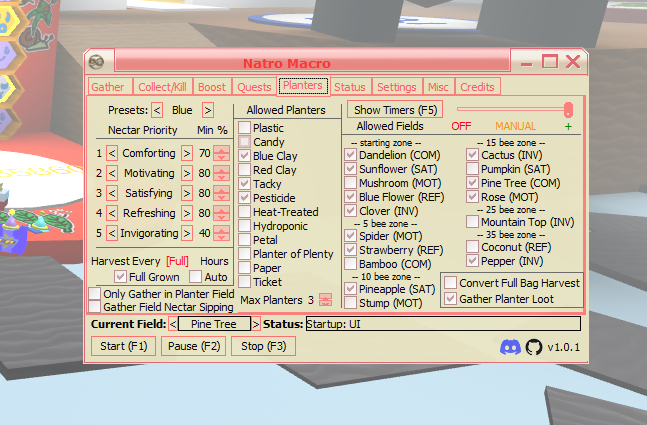Check the Stump (MOT) field
The image size is (647, 425).
(350, 303)
